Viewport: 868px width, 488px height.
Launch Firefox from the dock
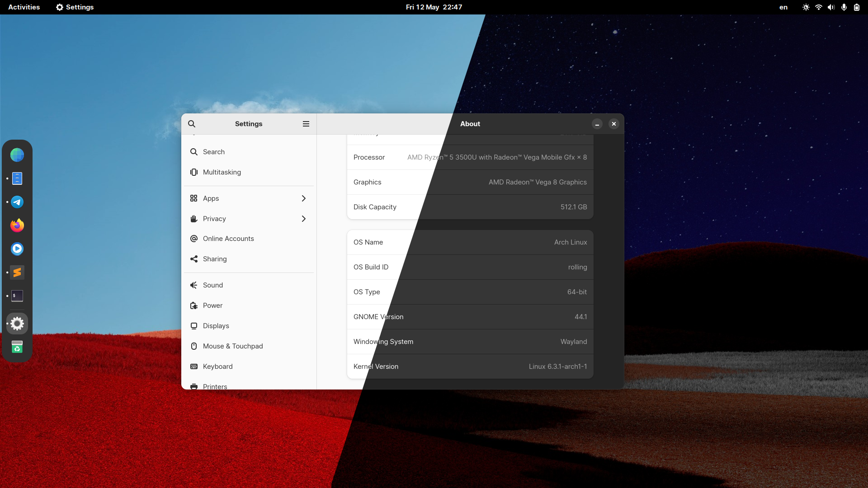click(17, 225)
